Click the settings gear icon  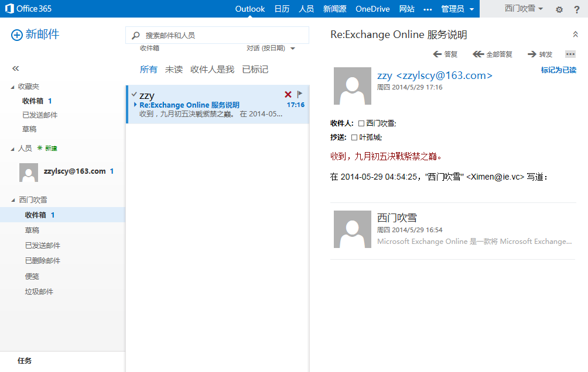[559, 9]
